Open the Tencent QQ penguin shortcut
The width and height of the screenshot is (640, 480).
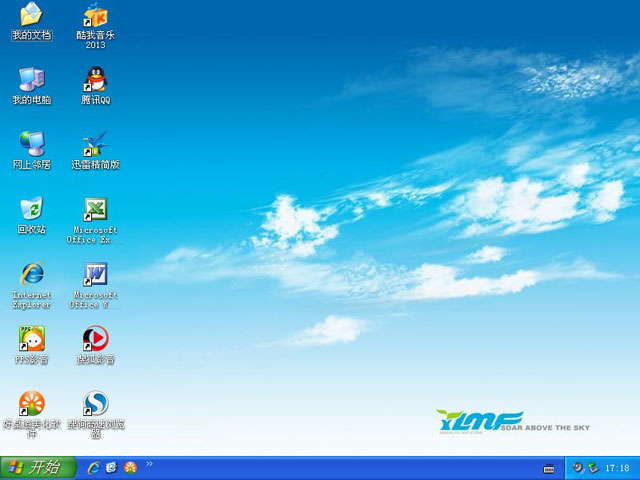pyautogui.click(x=95, y=80)
